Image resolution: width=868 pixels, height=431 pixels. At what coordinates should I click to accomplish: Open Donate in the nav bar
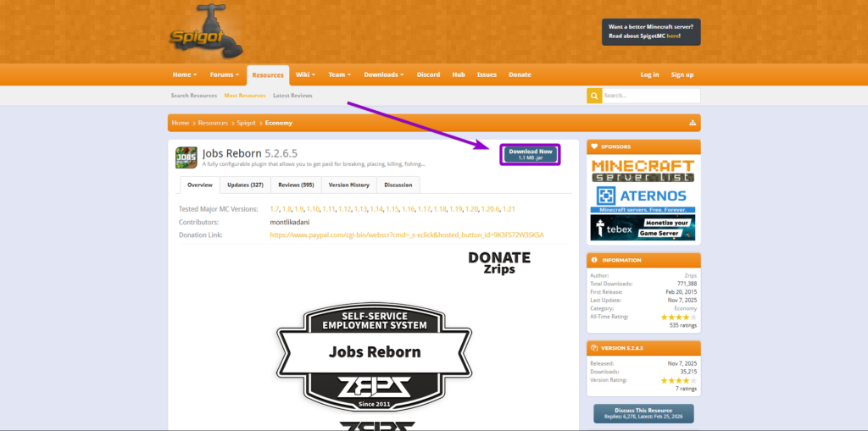[x=520, y=75]
